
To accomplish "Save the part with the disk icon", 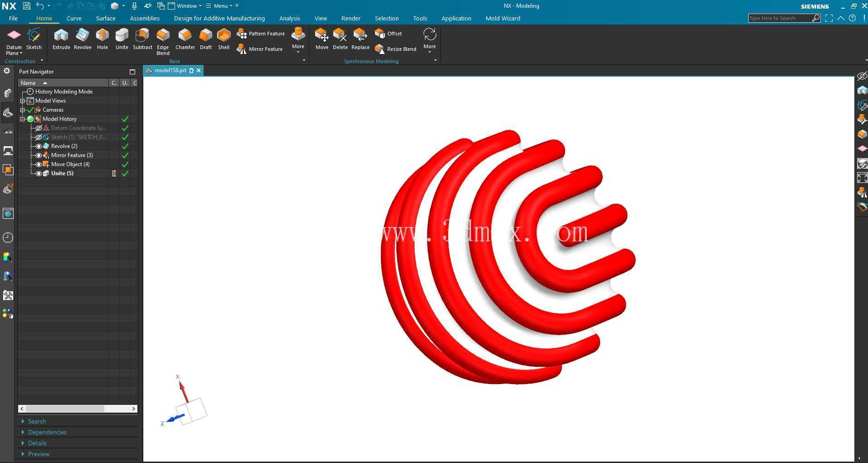I will (x=26, y=6).
